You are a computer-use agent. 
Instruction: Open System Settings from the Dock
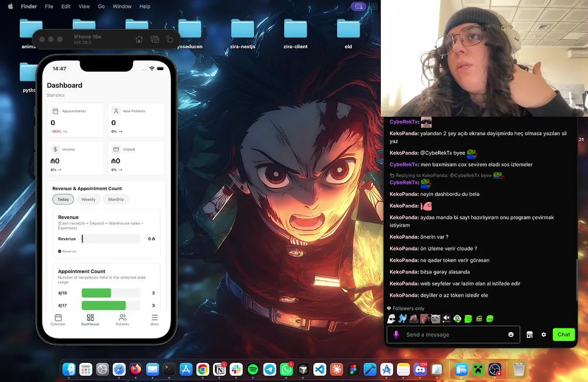pyautogui.click(x=103, y=370)
